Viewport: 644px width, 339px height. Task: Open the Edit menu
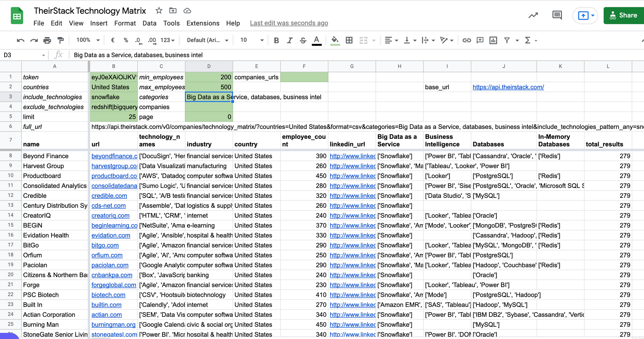(56, 23)
